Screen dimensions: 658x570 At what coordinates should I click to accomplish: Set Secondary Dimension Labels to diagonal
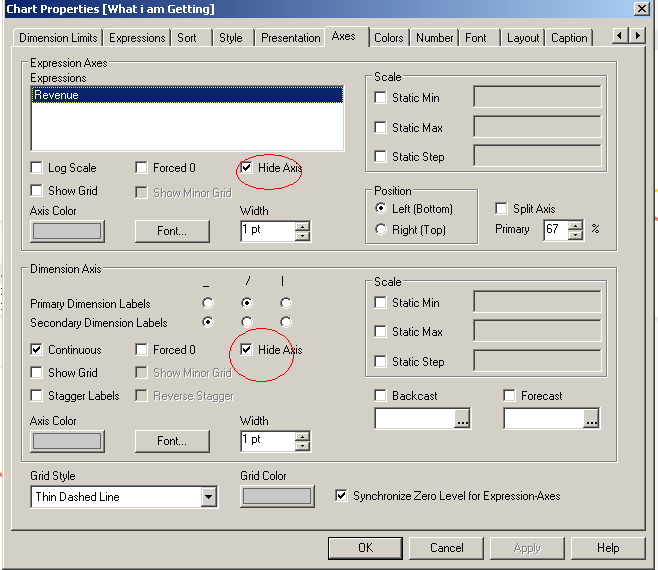pyautogui.click(x=247, y=322)
